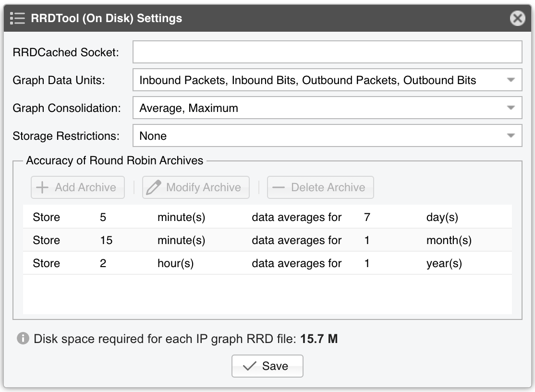Click the 'day(s)' cell
Image resolution: width=535 pixels, height=392 pixels.
pyautogui.click(x=442, y=217)
